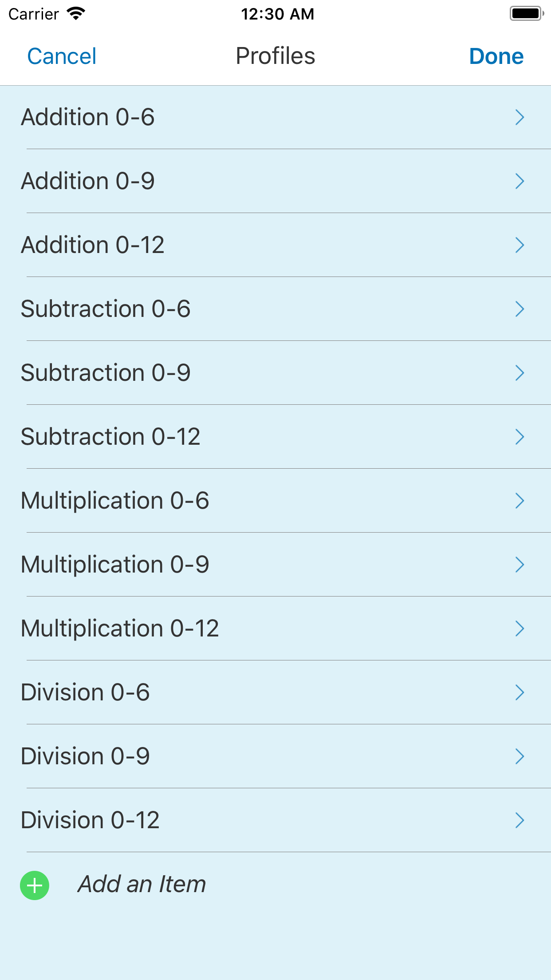551x980 pixels.
Task: Tap the Profiles navigation title
Action: pyautogui.click(x=275, y=56)
